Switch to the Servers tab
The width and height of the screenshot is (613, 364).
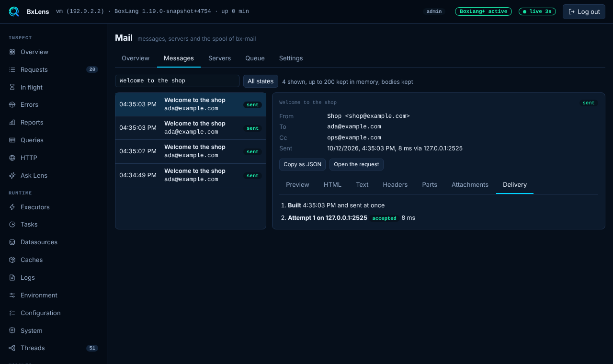click(219, 58)
